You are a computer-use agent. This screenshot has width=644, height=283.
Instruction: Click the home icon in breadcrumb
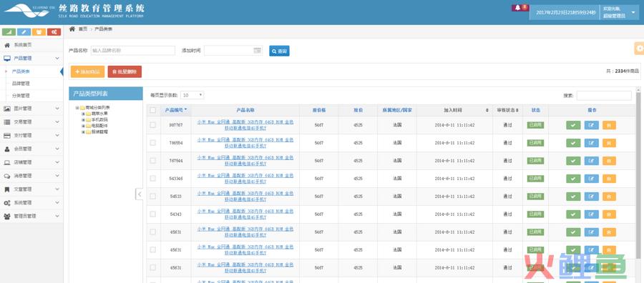point(72,29)
